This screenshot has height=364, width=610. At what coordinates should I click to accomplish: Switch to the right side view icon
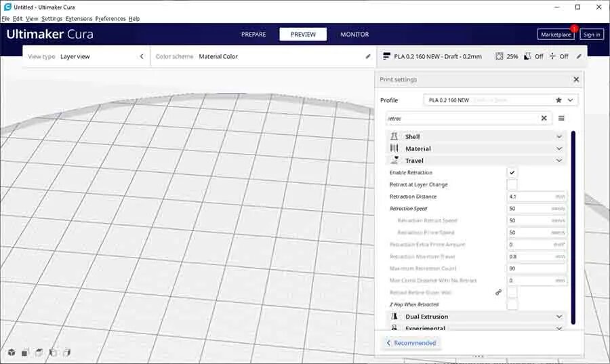[66, 352]
